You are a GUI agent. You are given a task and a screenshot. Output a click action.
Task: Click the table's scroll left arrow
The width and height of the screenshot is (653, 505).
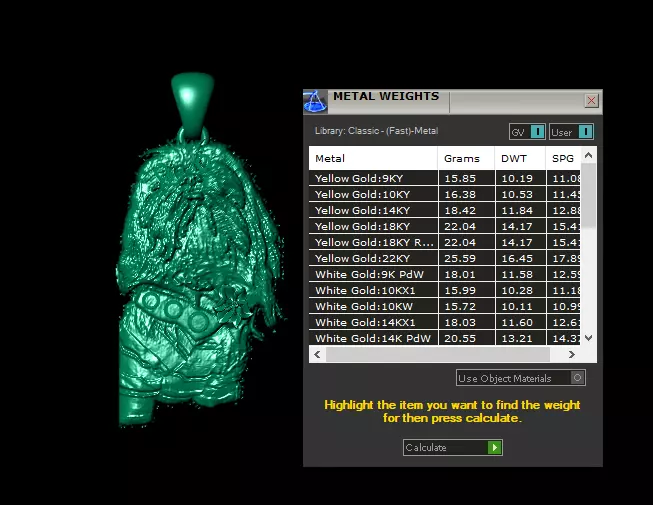[317, 354]
